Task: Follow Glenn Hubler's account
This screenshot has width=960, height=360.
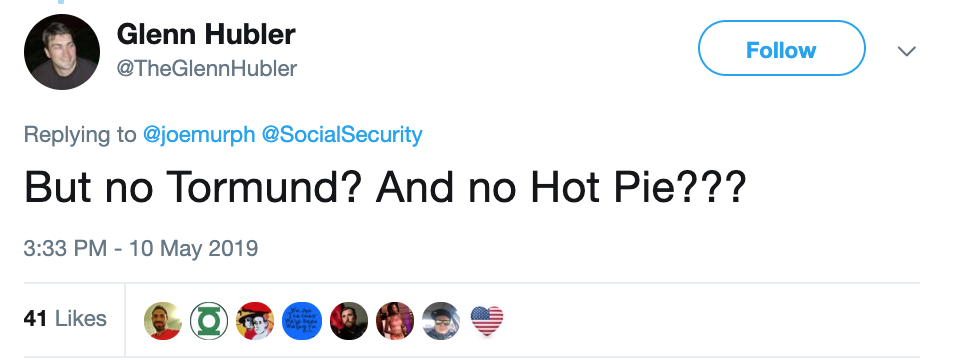Action: [781, 48]
